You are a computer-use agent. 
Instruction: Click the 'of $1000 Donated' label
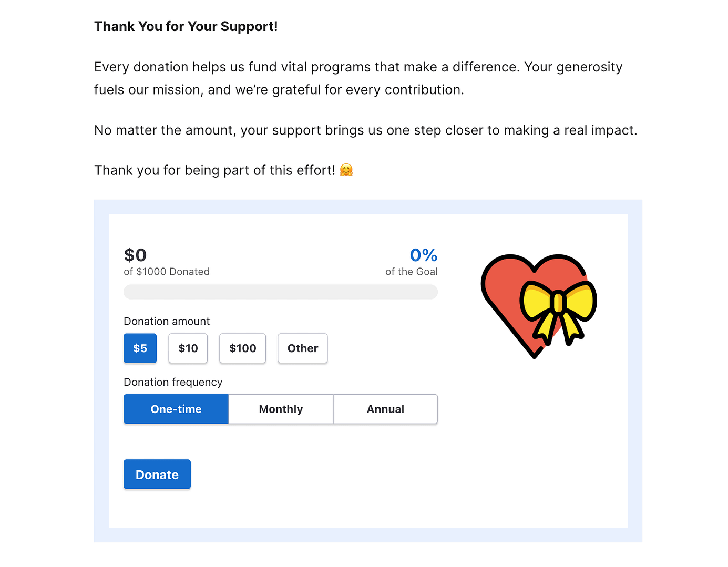click(167, 272)
